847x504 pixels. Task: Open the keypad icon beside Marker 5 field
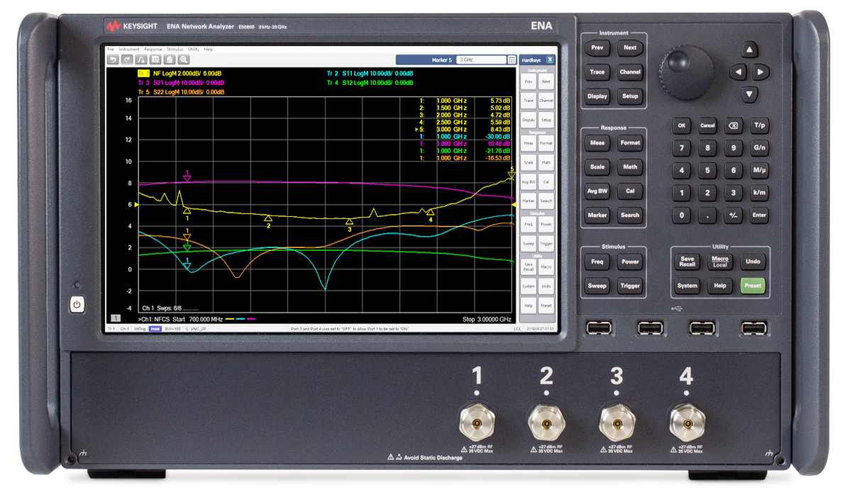point(512,60)
